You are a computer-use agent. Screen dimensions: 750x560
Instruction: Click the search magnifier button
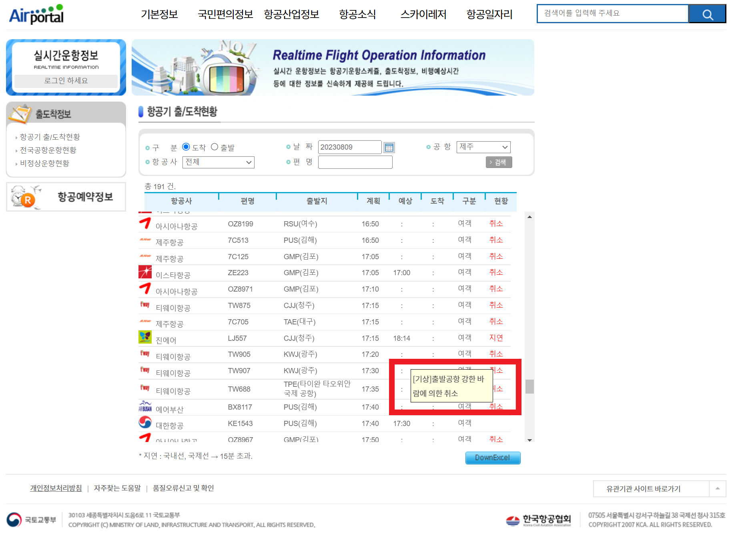tap(707, 14)
